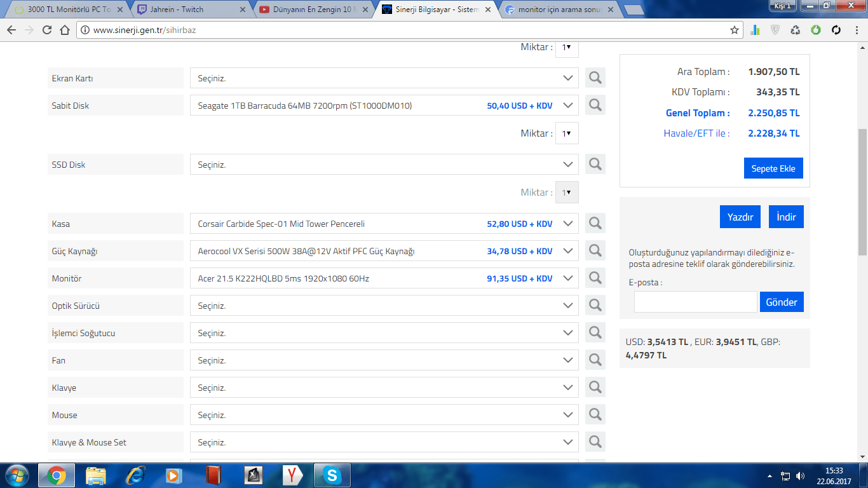Viewport: 868px width, 488px height.
Task: Search SSD Disk products with the magnifier
Action: click(595, 165)
